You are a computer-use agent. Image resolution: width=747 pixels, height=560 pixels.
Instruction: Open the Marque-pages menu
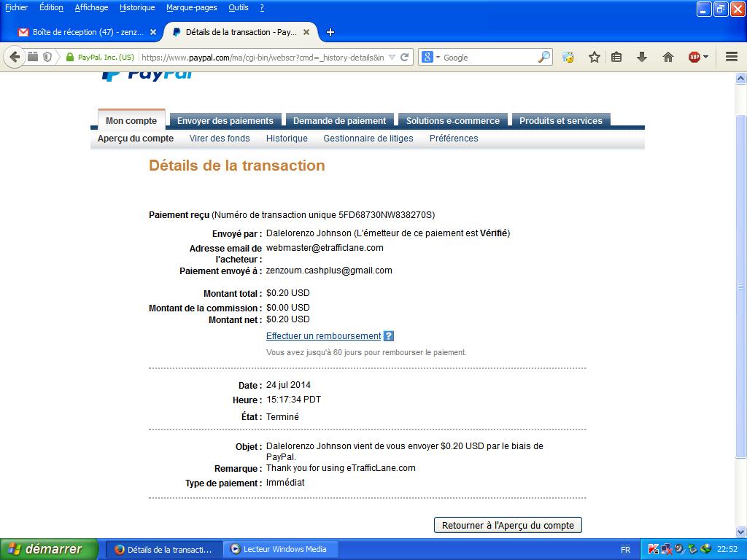[192, 7]
